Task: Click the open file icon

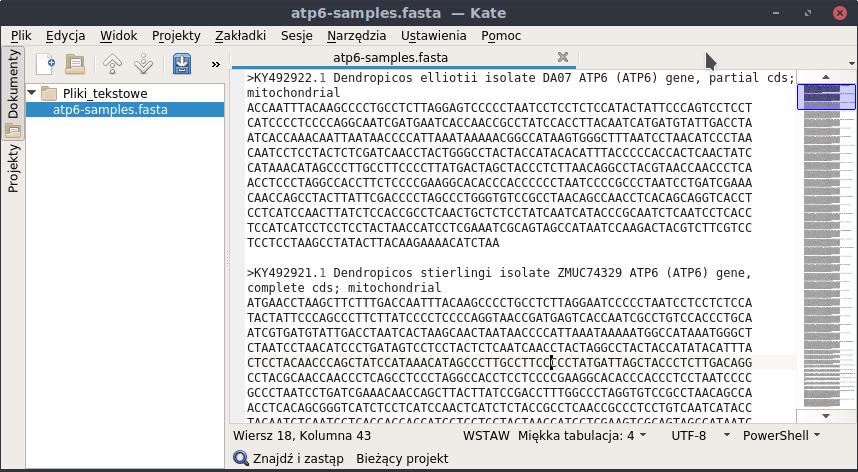Action: (75, 64)
